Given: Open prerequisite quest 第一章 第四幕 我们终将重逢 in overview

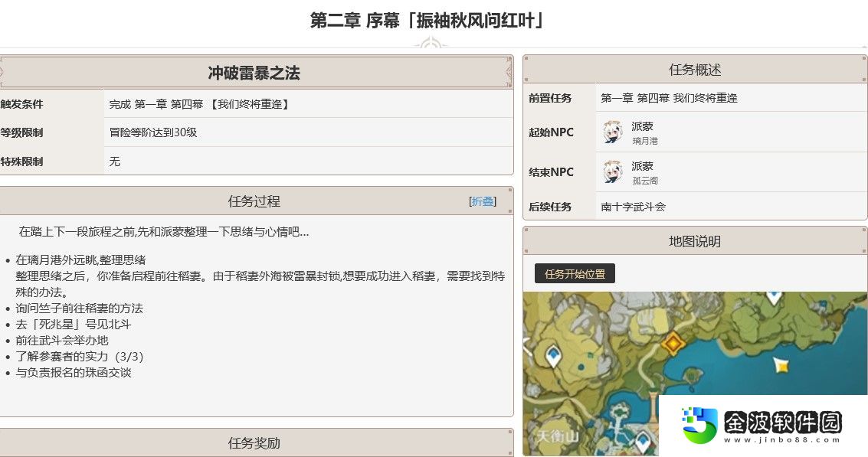Looking at the screenshot, I should tap(670, 98).
